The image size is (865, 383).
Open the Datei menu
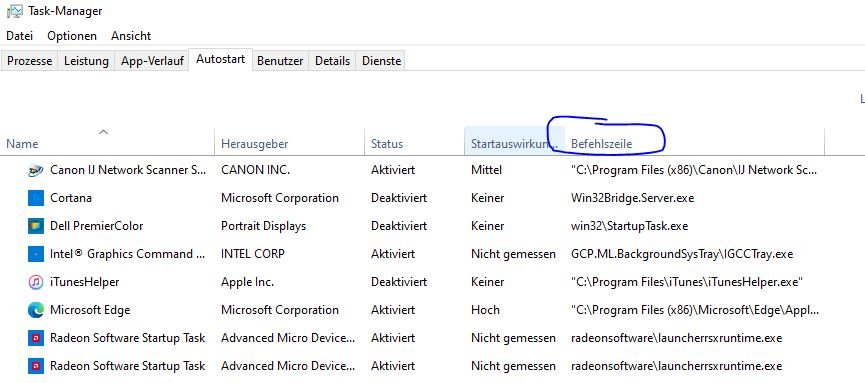coord(19,36)
